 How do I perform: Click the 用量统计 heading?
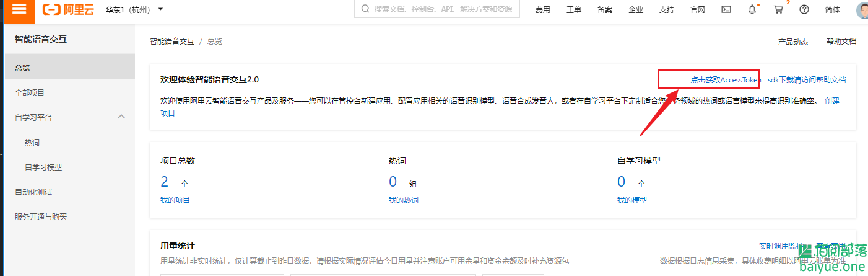(x=178, y=246)
